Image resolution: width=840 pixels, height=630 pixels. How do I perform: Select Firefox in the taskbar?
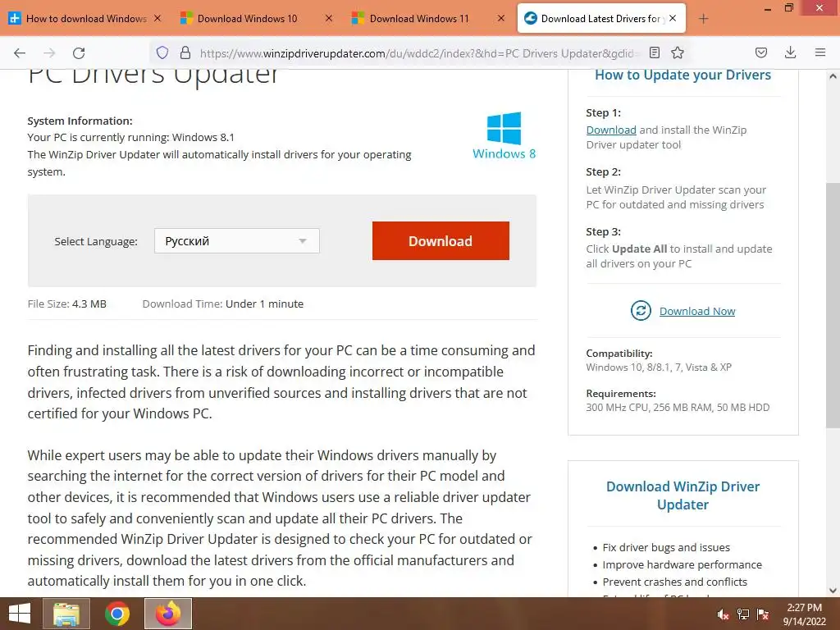(x=168, y=614)
